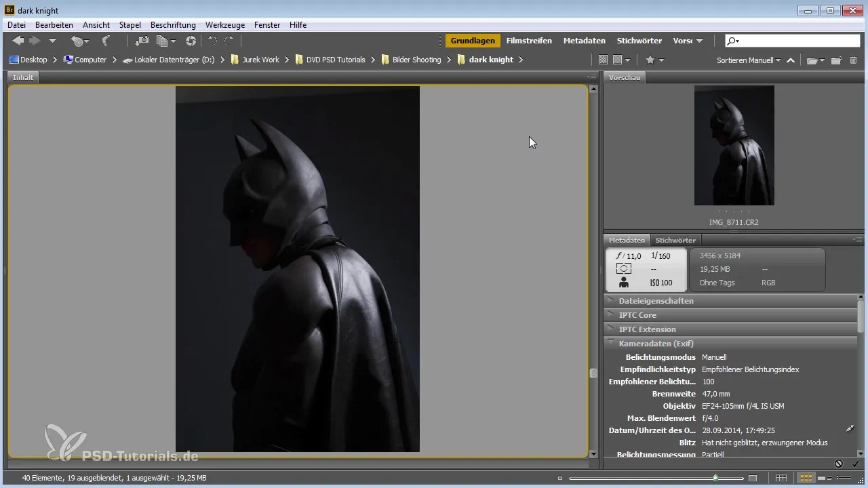The image size is (868, 488).
Task: Open the recent files clock menu
Action: [x=81, y=41]
